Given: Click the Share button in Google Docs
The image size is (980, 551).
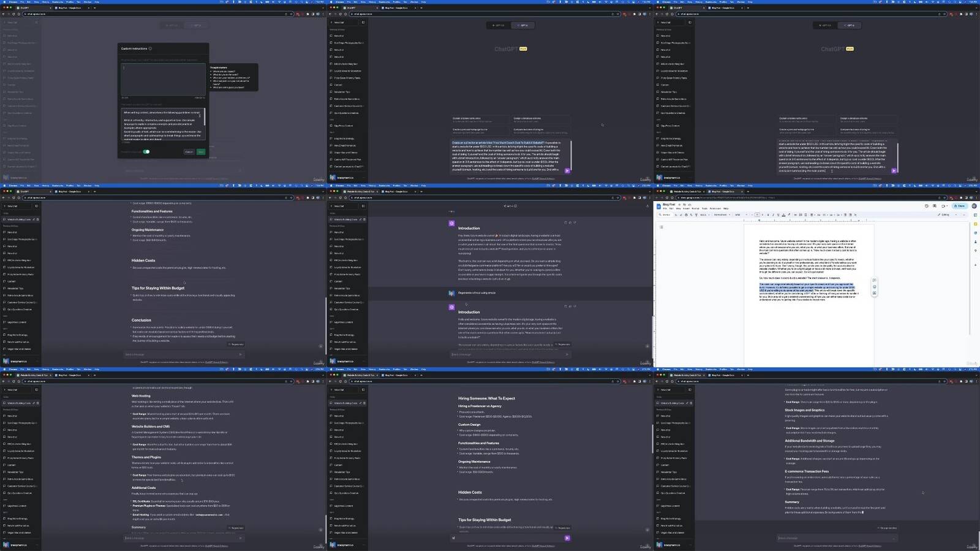Looking at the screenshot, I should point(960,206).
